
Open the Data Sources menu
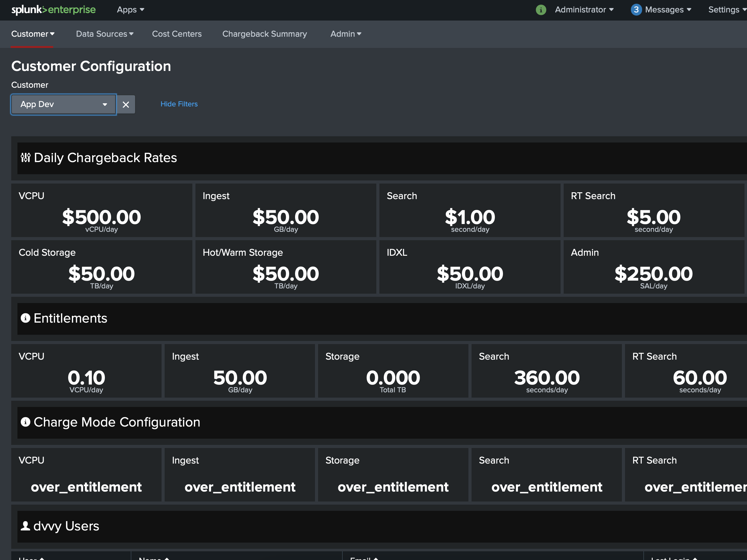click(105, 34)
